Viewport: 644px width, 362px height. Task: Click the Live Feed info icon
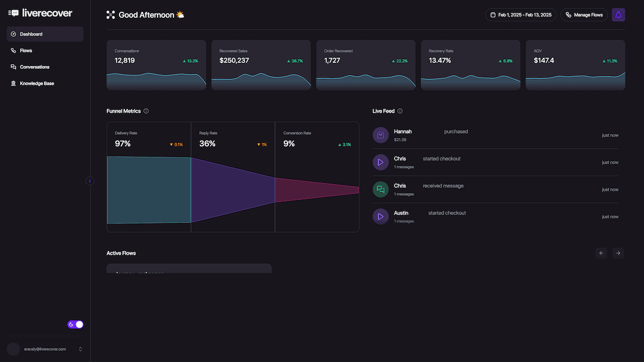[x=401, y=111]
